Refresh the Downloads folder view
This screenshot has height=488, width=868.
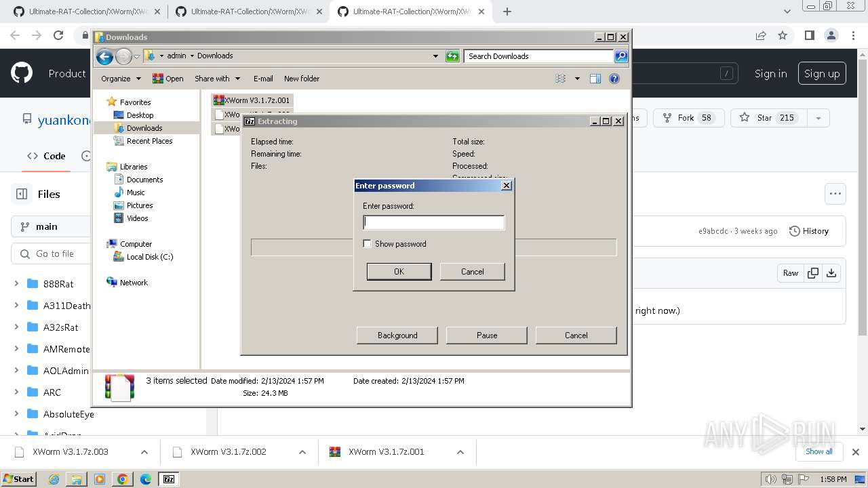[452, 56]
